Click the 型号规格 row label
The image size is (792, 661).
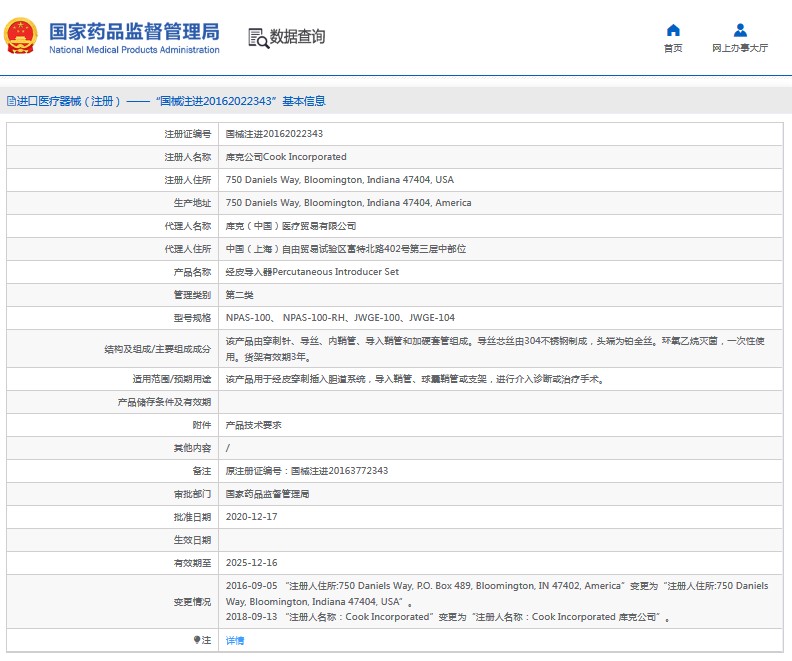pyautogui.click(x=192, y=318)
